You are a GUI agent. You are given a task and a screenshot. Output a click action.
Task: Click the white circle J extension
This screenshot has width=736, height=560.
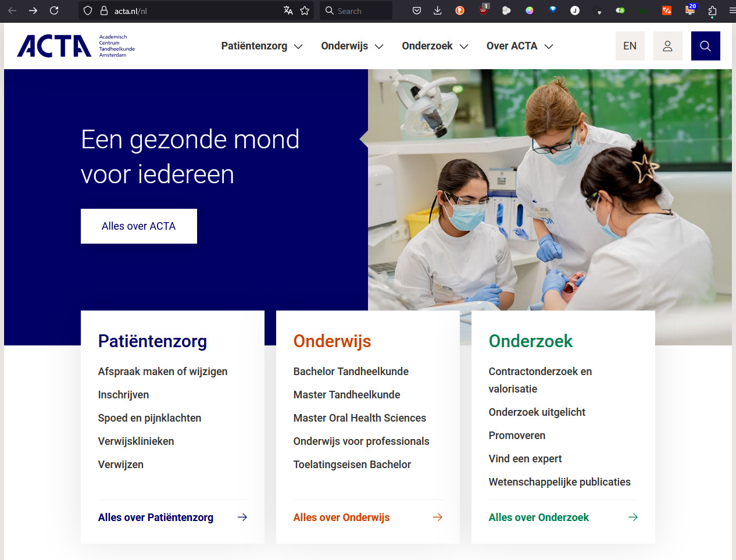[575, 10]
